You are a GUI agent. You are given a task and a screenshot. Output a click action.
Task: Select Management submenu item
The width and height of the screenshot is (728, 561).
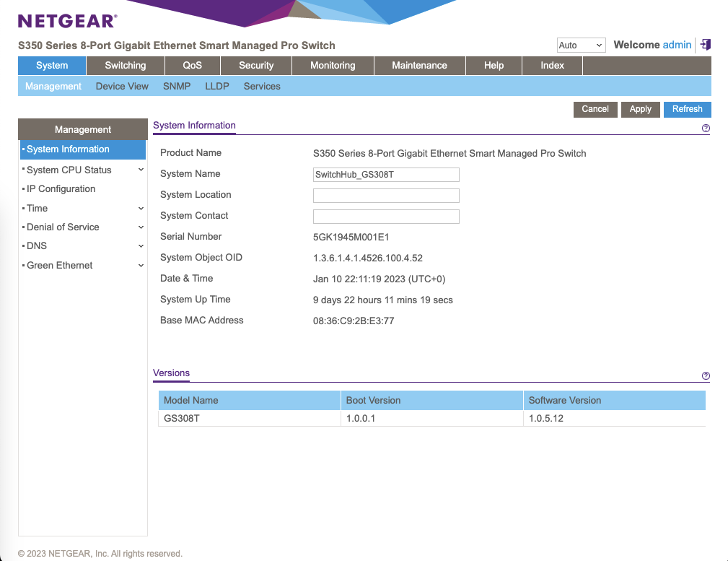53,87
